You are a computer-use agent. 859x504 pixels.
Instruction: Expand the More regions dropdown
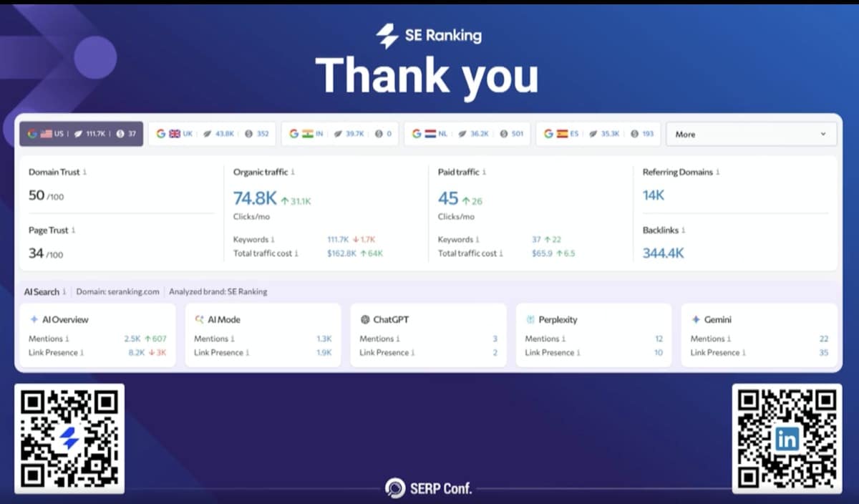(x=749, y=134)
